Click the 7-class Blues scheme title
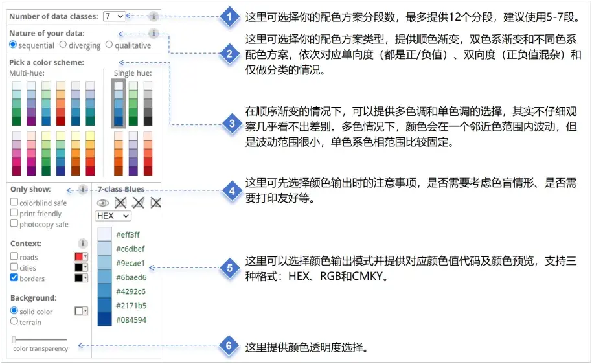This screenshot has width=592, height=364. click(x=121, y=189)
